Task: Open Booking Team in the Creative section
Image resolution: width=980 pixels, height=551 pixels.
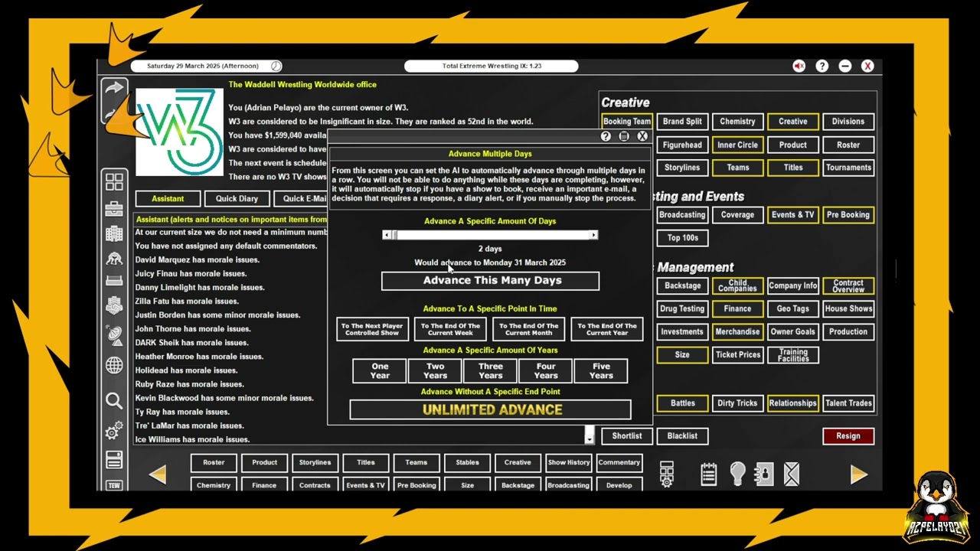Action: point(626,122)
